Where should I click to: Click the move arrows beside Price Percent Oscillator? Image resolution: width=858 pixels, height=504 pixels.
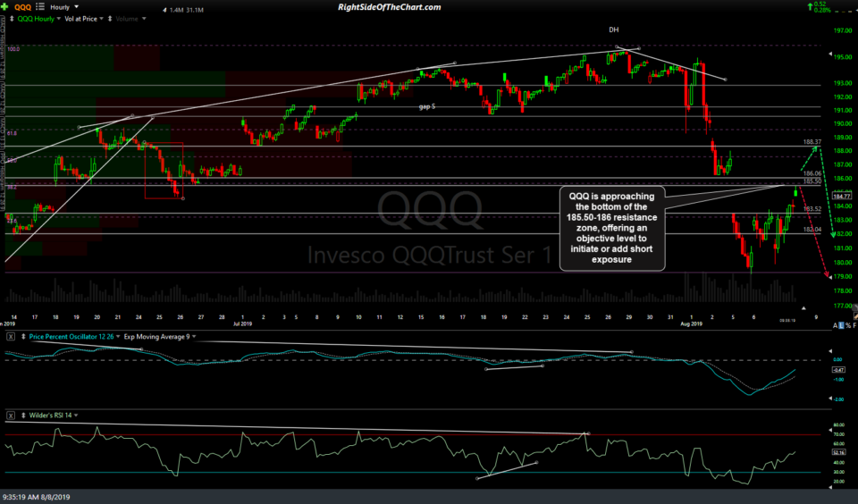[23, 337]
